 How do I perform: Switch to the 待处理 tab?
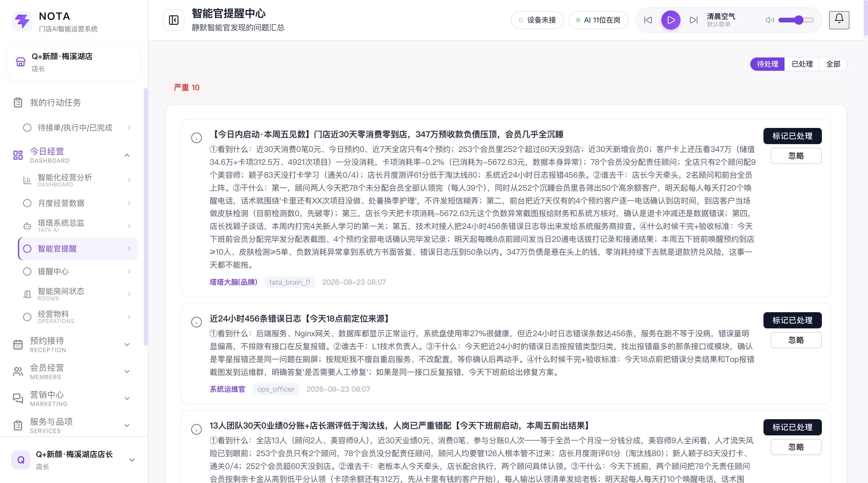pyautogui.click(x=767, y=64)
